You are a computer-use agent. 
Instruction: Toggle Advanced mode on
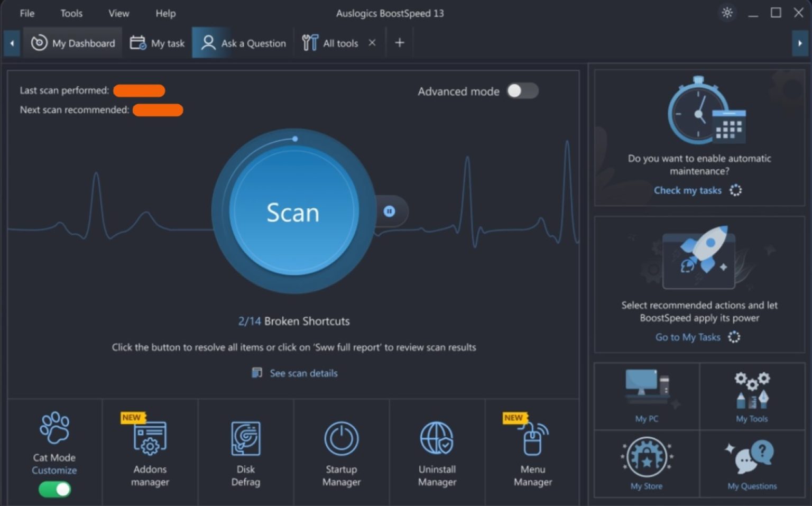point(522,91)
